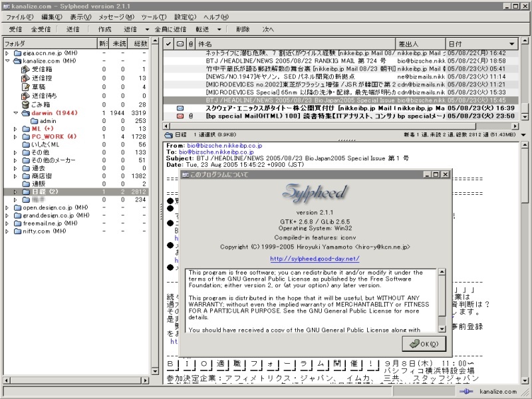Click red envelope icon of bp special Mail row
The height and width of the screenshot is (399, 532).
coord(180,116)
